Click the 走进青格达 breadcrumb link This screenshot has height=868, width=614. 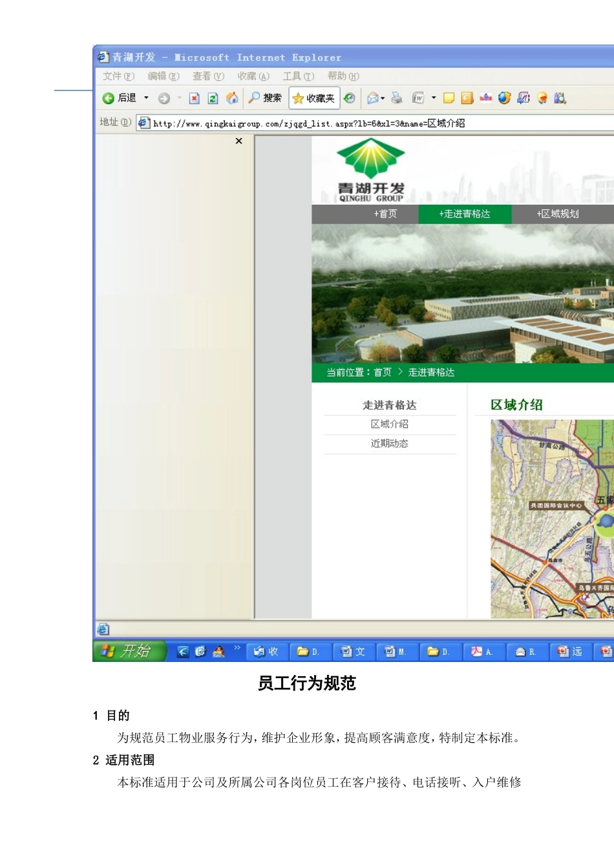click(x=431, y=373)
